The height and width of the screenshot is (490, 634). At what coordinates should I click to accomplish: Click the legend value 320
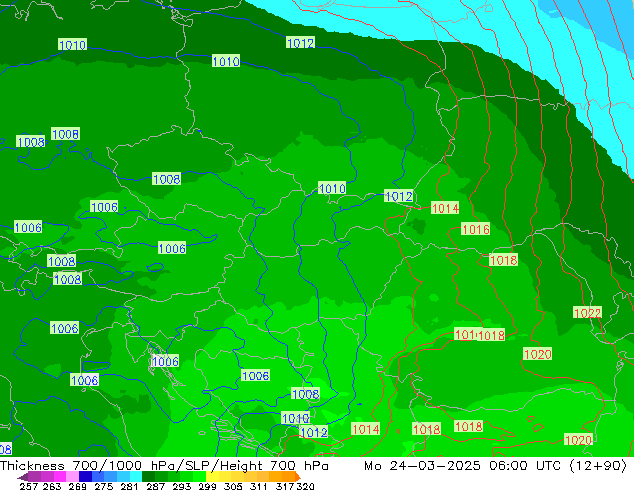point(305,486)
